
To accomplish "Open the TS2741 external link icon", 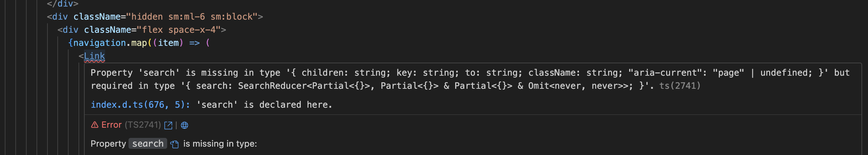I will (x=168, y=125).
